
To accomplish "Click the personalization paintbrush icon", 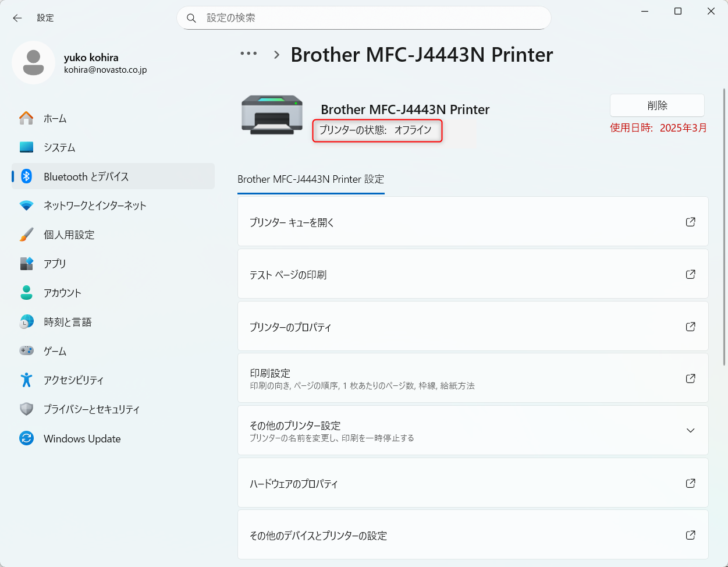I will (26, 235).
